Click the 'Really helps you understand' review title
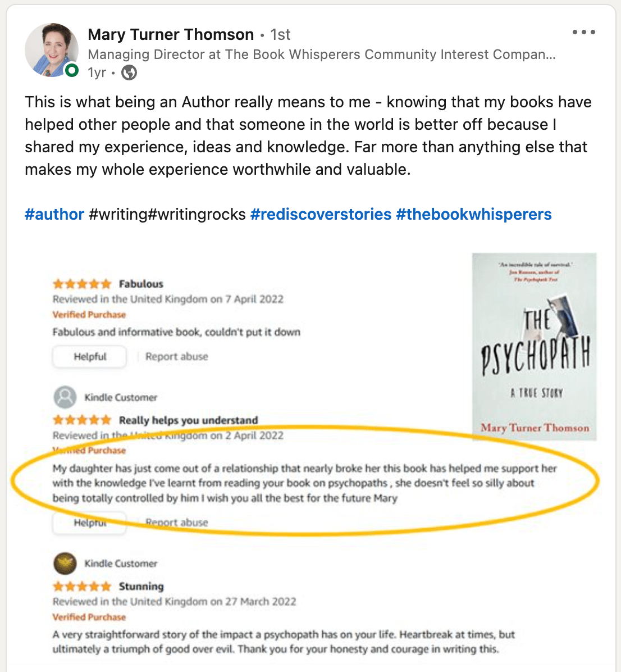This screenshot has width=621, height=672. [x=188, y=420]
